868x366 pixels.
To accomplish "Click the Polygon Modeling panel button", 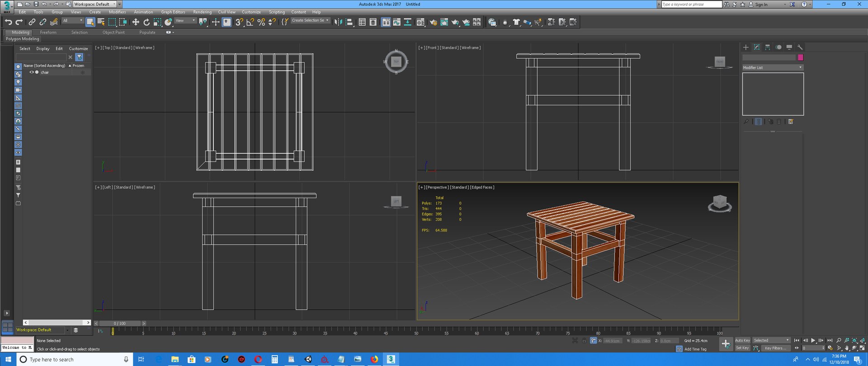I will tap(23, 39).
